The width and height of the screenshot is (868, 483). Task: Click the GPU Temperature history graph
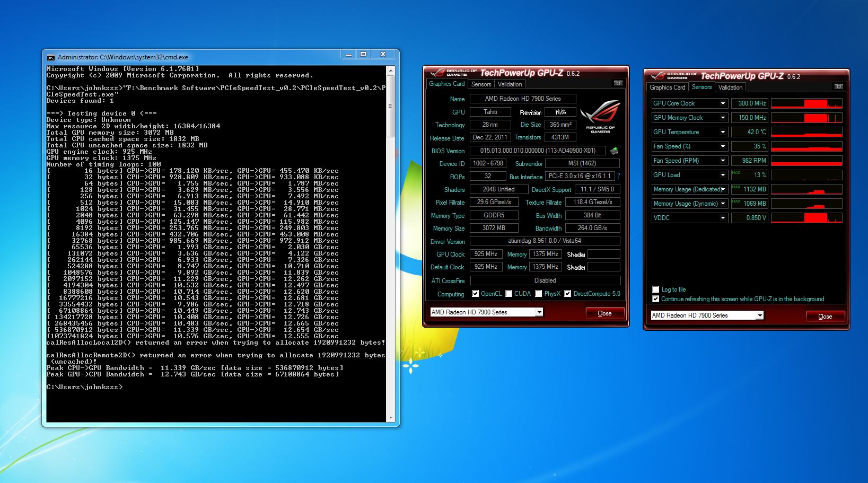point(806,132)
